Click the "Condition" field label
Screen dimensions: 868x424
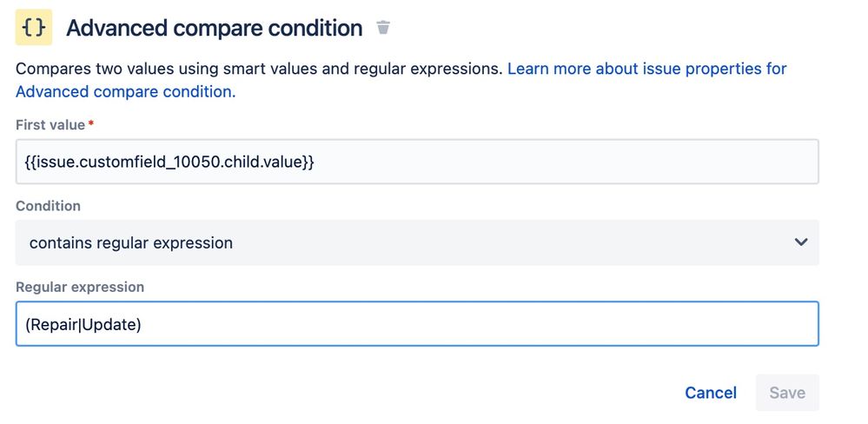[48, 206]
